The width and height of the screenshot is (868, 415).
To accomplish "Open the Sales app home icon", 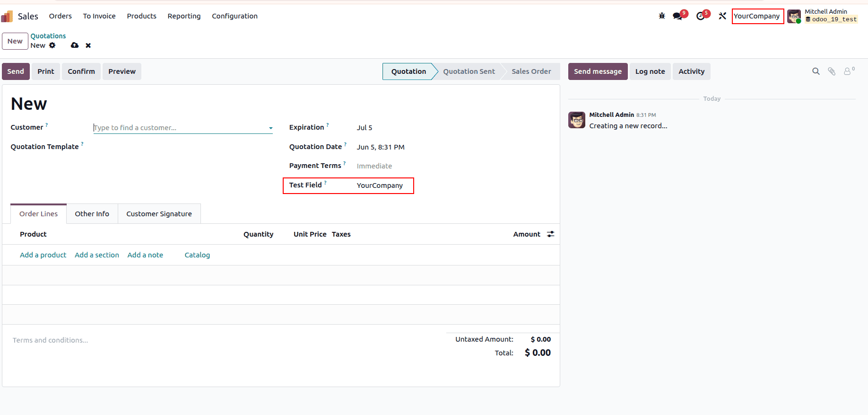I will pyautogui.click(x=7, y=17).
